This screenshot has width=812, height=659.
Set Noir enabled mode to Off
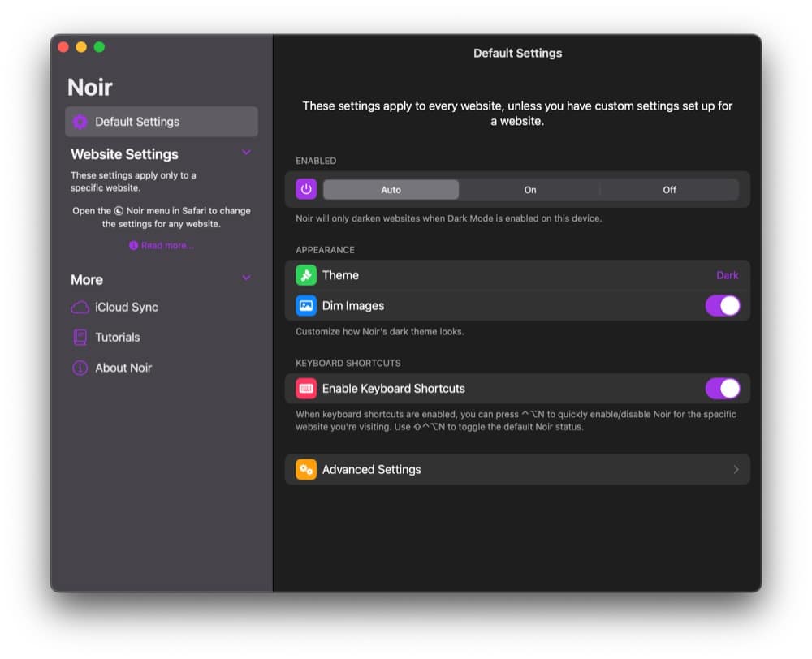[669, 190]
